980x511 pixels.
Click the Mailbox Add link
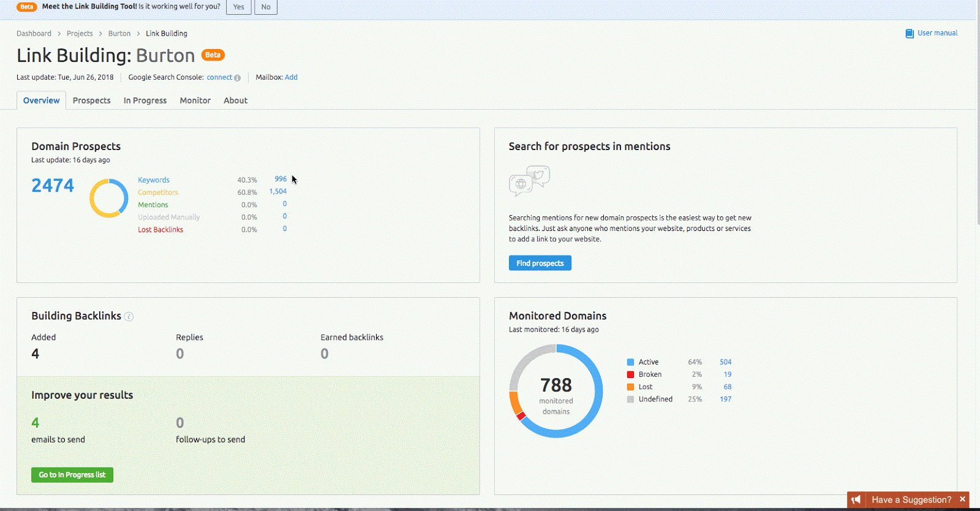[x=291, y=77]
